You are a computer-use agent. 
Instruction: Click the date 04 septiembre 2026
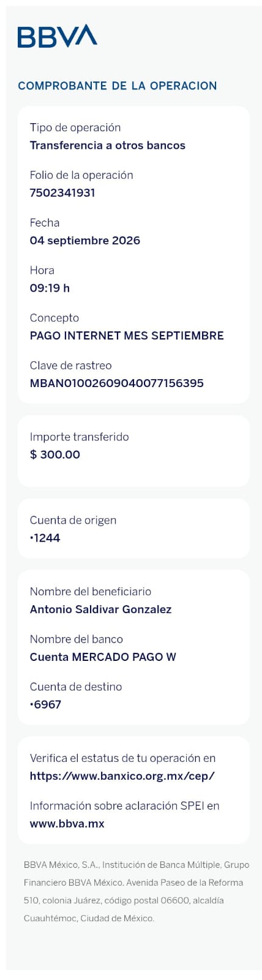[85, 241]
